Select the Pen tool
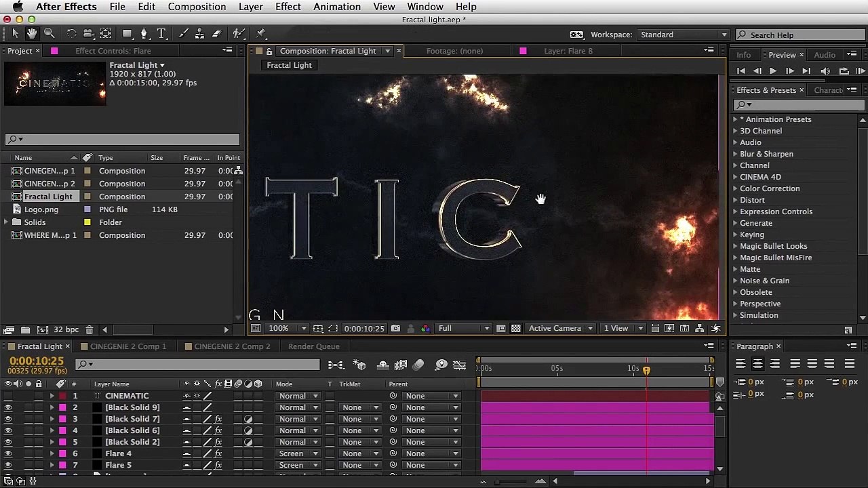 [144, 33]
